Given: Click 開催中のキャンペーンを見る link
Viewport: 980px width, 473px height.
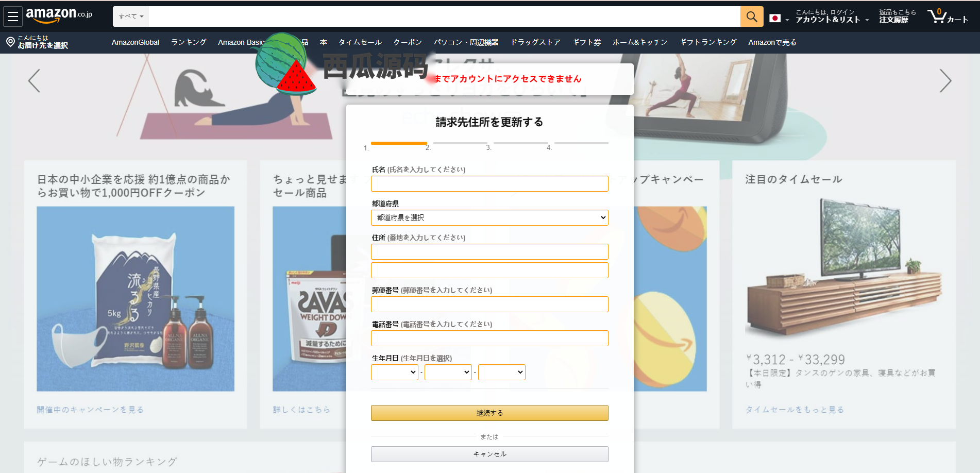Looking at the screenshot, I should click(x=90, y=410).
